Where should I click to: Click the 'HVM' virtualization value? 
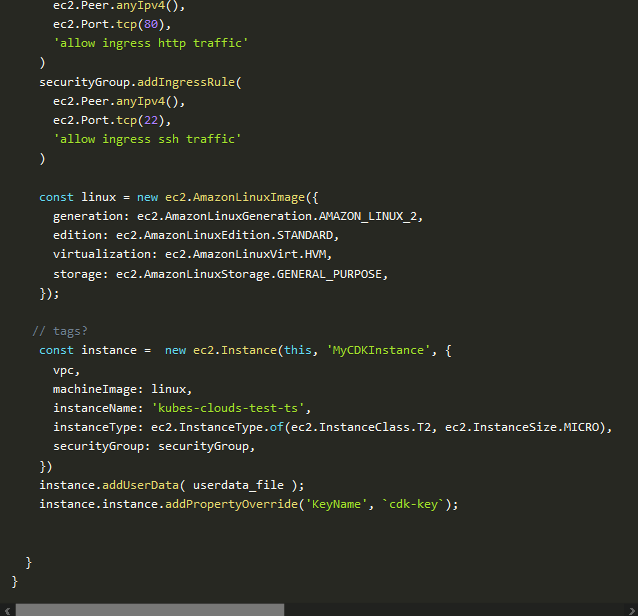click(315, 254)
